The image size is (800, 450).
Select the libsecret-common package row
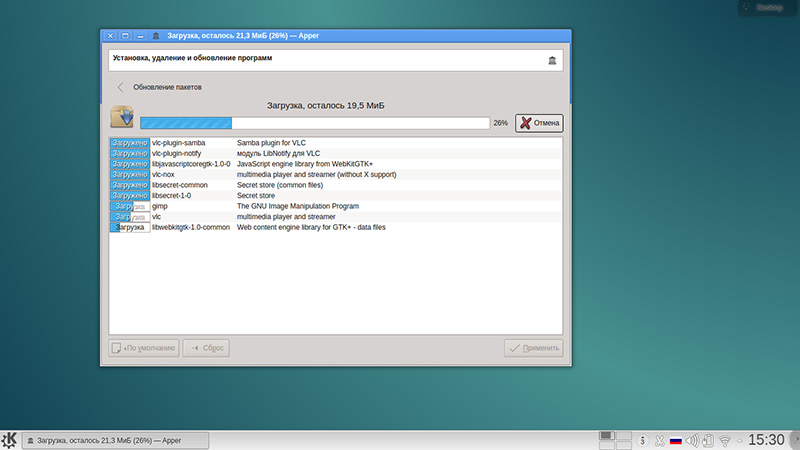pyautogui.click(x=335, y=185)
